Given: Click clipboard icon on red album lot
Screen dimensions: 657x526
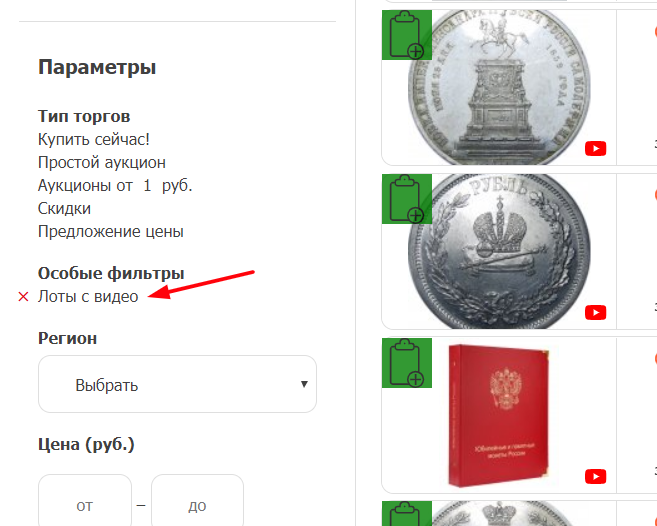Looking at the screenshot, I should click(x=406, y=363).
